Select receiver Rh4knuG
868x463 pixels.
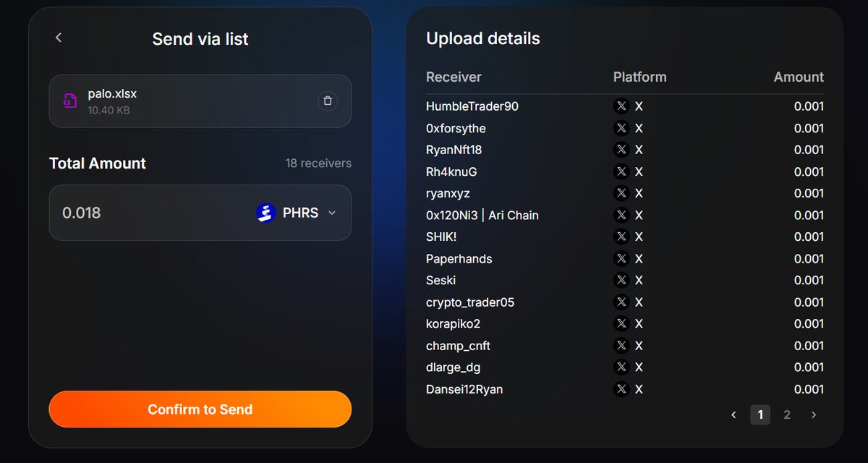point(451,171)
